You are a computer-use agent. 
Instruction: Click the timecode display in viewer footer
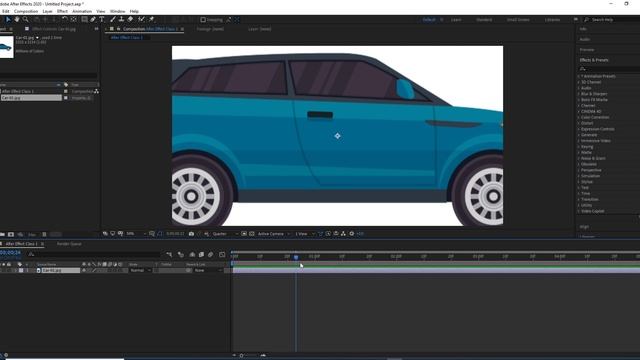176,234
